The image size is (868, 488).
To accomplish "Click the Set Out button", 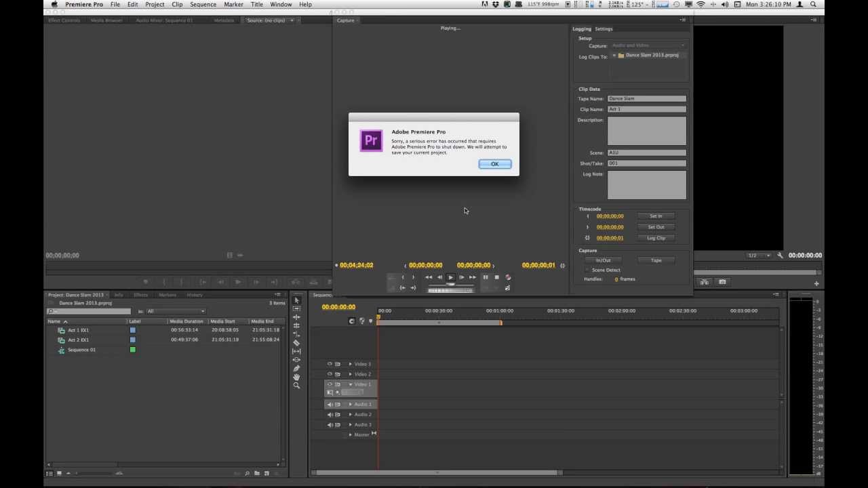I will click(656, 227).
